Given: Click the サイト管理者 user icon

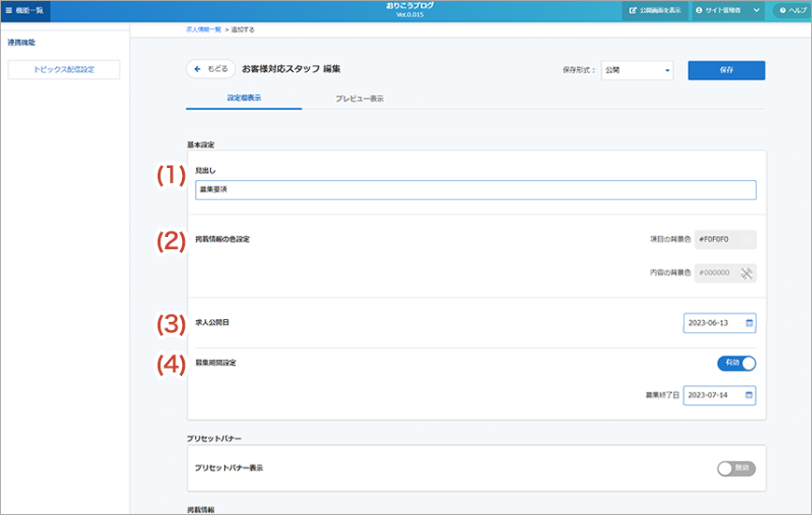Looking at the screenshot, I should (x=699, y=10).
